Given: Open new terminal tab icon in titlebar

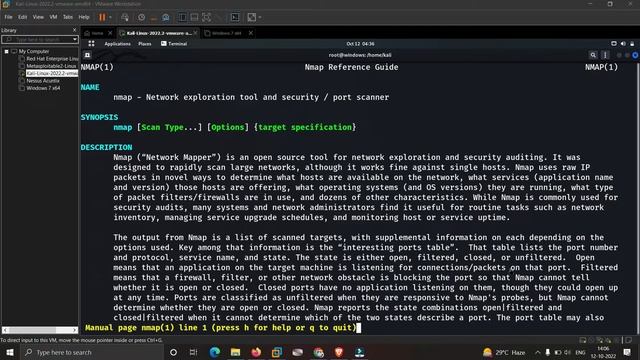Looking at the screenshot, I should point(87,55).
